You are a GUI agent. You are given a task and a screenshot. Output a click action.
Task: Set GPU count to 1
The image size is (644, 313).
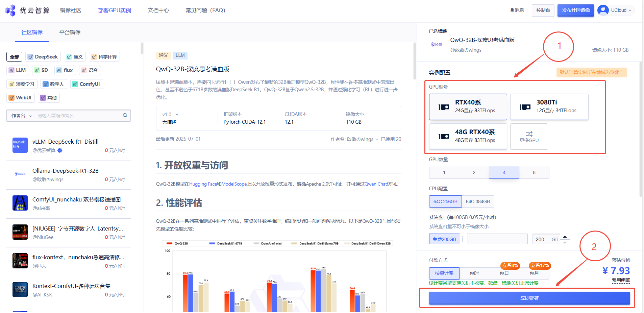coord(444,172)
